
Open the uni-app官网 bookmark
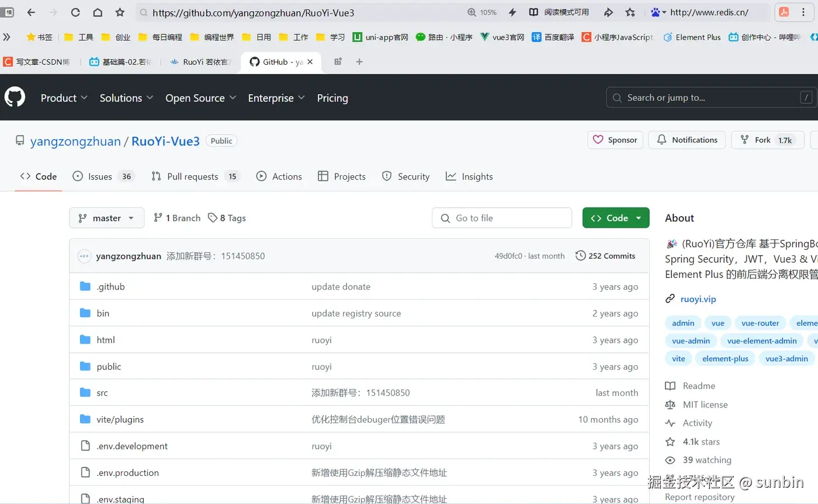380,37
